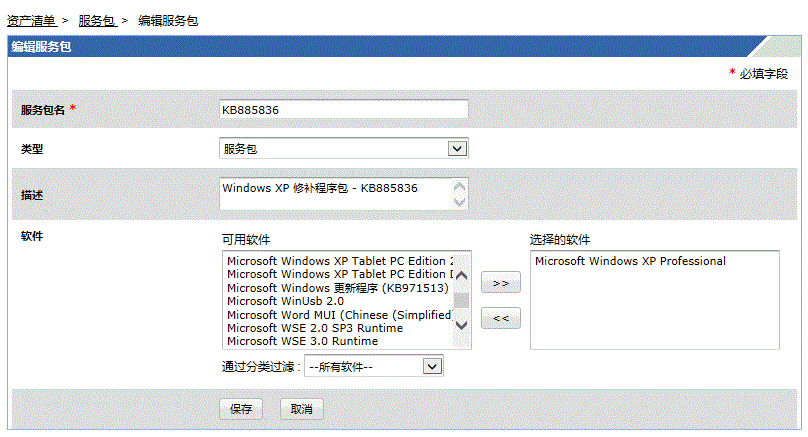The image size is (808, 437).
Task: Open the 通过分类过滤 dropdown
Action: 374,366
